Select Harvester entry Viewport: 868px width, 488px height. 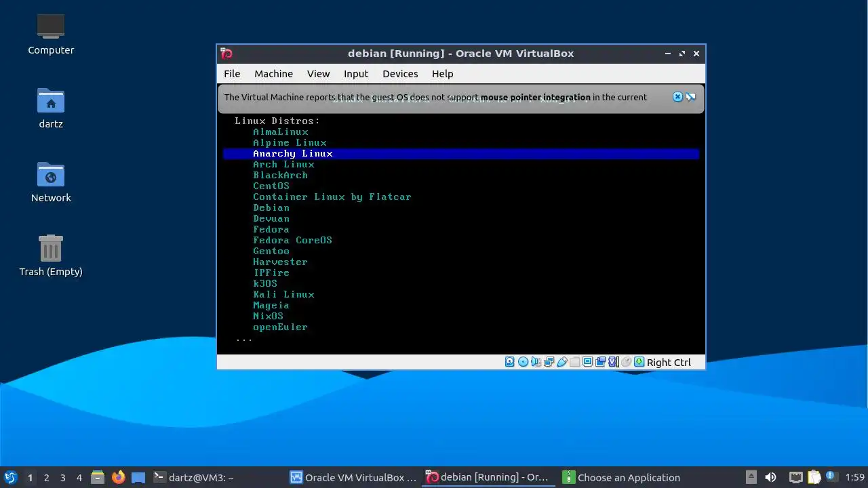point(280,262)
